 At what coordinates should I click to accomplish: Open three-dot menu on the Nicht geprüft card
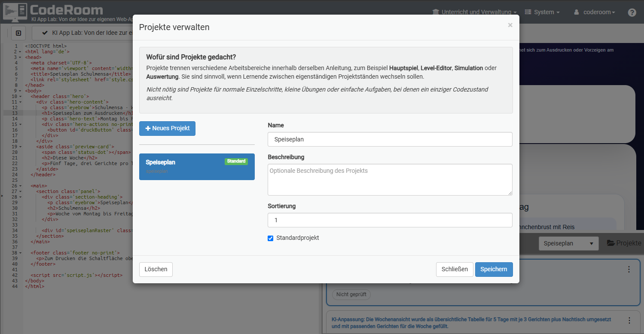pyautogui.click(x=629, y=270)
